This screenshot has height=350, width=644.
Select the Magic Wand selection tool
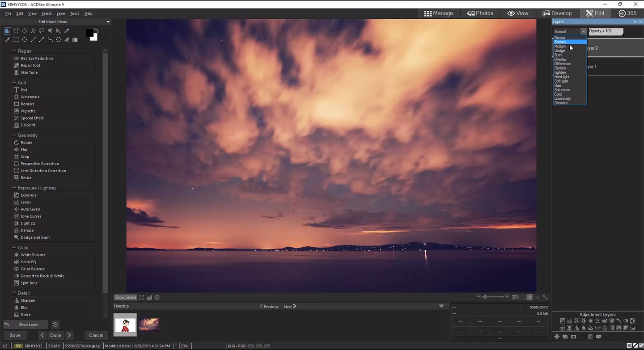(x=33, y=31)
